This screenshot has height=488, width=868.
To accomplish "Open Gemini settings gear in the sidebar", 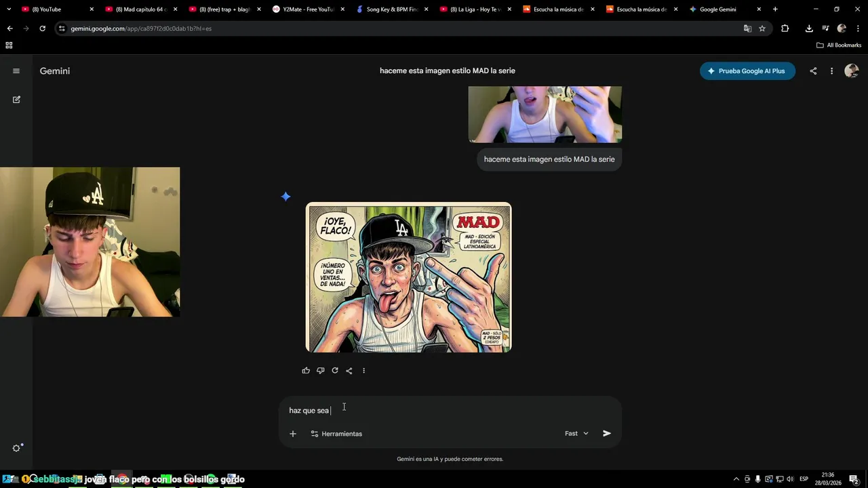I will (x=16, y=448).
